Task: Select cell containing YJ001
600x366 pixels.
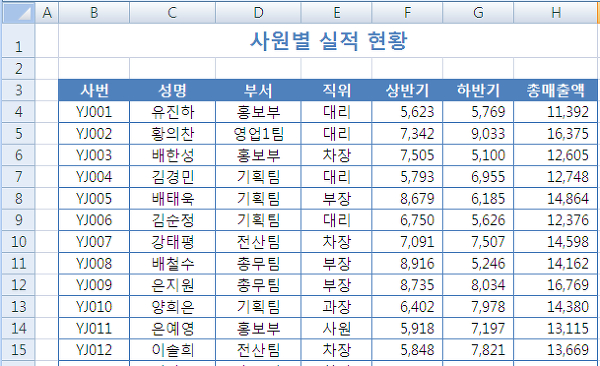Action: (x=94, y=112)
